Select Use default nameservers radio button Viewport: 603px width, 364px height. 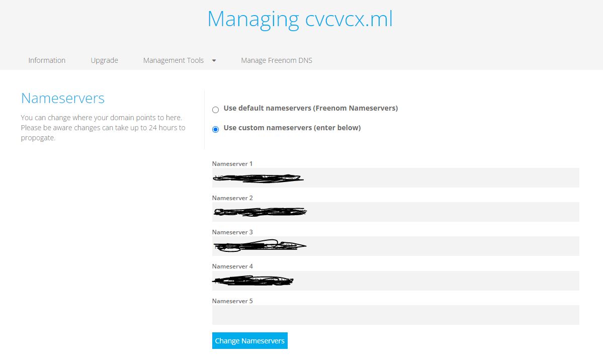click(215, 110)
